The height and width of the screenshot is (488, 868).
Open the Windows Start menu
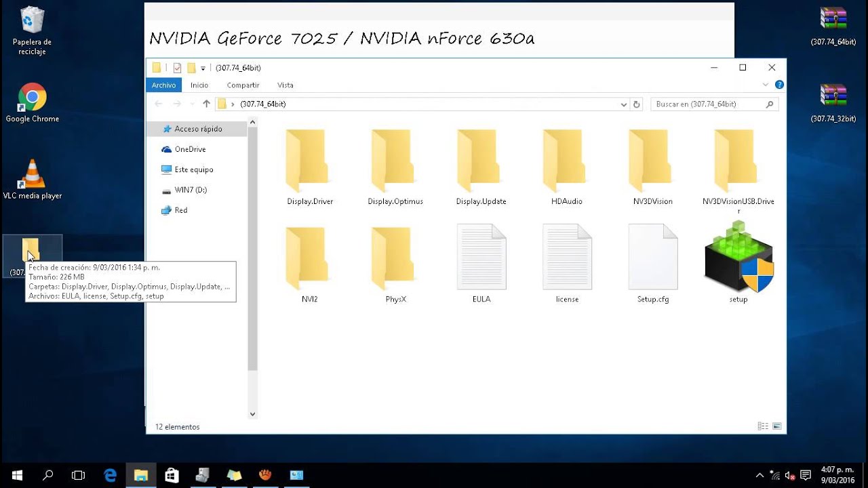pyautogui.click(x=16, y=475)
